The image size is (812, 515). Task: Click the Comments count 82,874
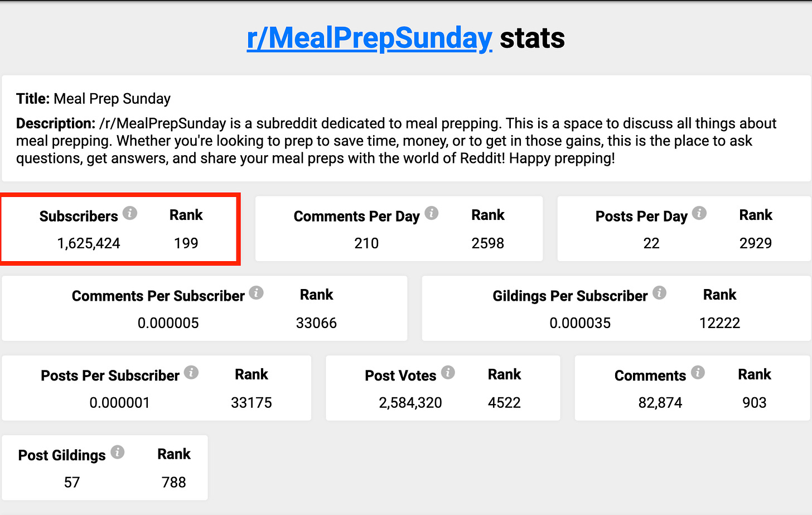point(660,403)
